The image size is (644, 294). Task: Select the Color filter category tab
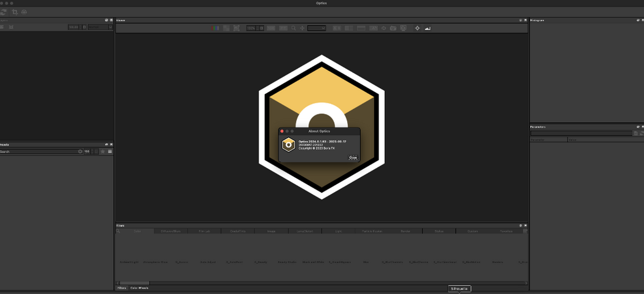(138, 231)
